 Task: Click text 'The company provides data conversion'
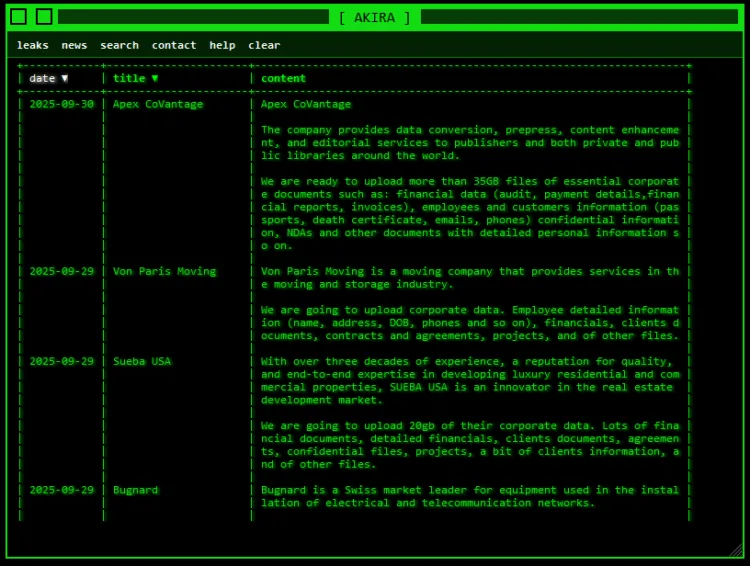click(377, 130)
